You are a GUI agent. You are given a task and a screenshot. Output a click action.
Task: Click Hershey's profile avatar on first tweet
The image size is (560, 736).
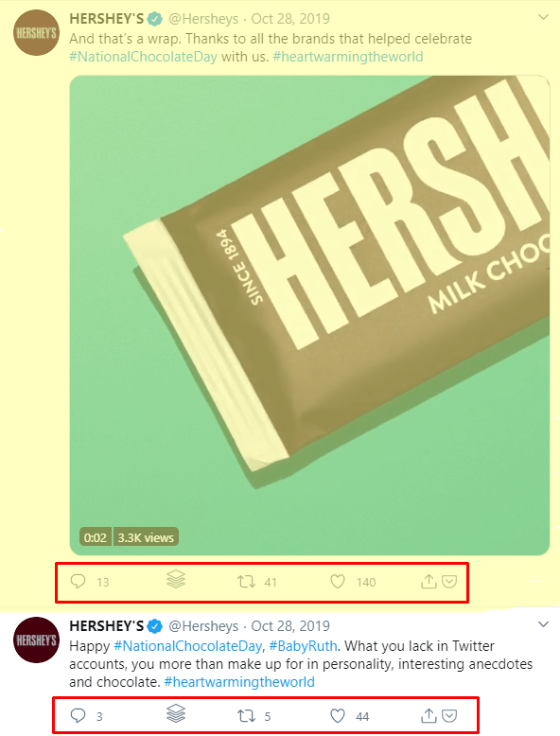(36, 33)
